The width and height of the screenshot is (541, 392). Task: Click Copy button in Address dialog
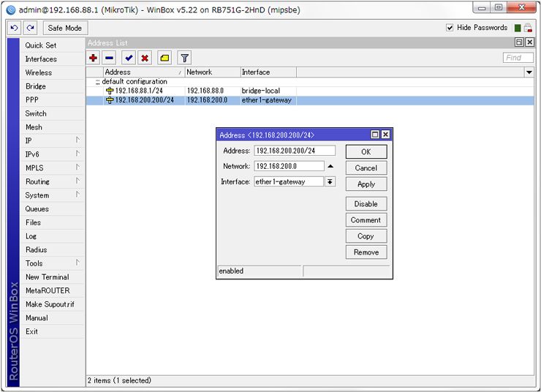click(366, 236)
